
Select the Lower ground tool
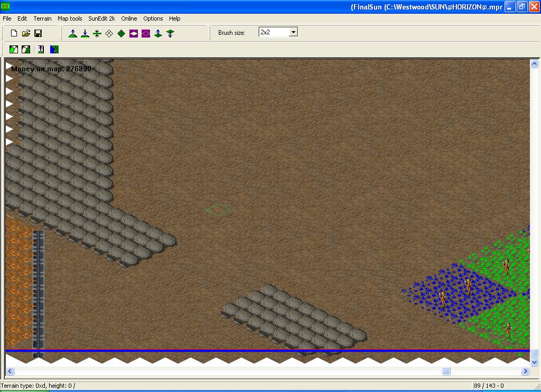coord(85,33)
